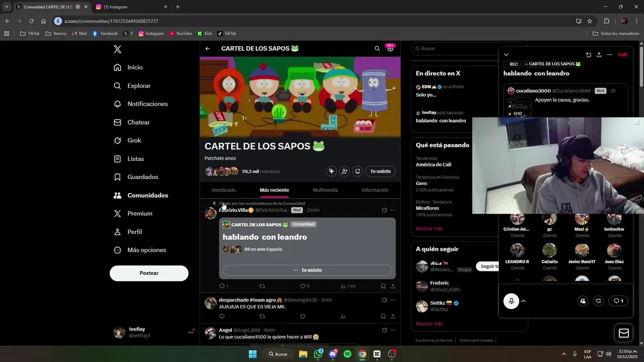Open Todos los marcadores folder
The height and width of the screenshot is (362, 644).
(616, 34)
